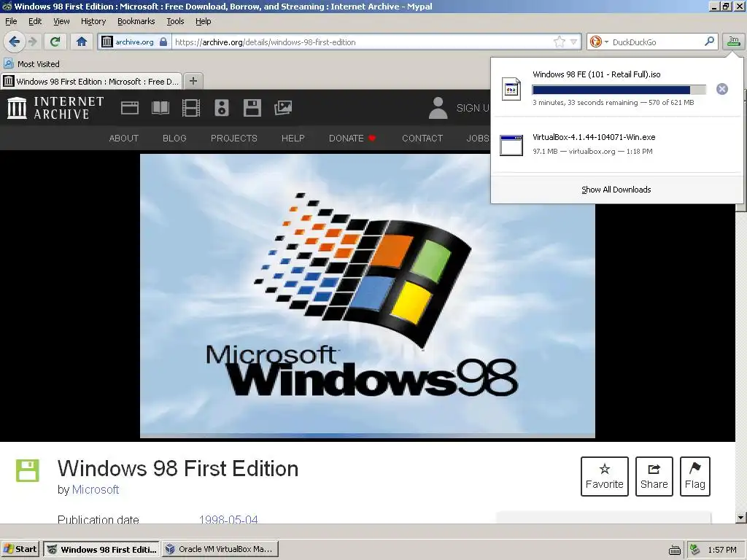Go to the browser home page

pyautogui.click(x=82, y=42)
